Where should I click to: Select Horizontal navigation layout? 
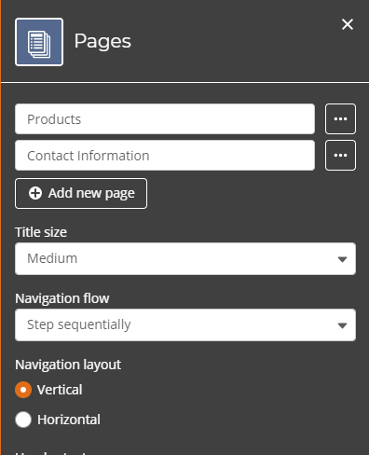pos(23,420)
